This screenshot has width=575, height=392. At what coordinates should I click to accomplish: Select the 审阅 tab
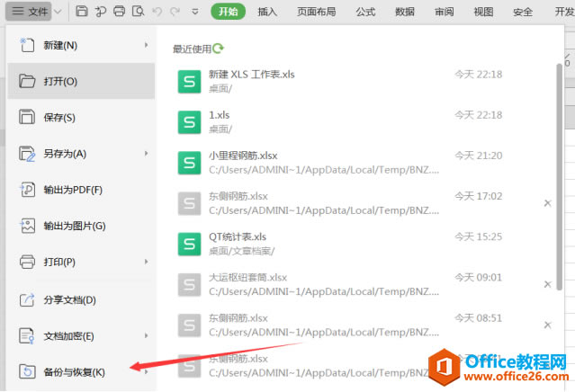tap(445, 12)
